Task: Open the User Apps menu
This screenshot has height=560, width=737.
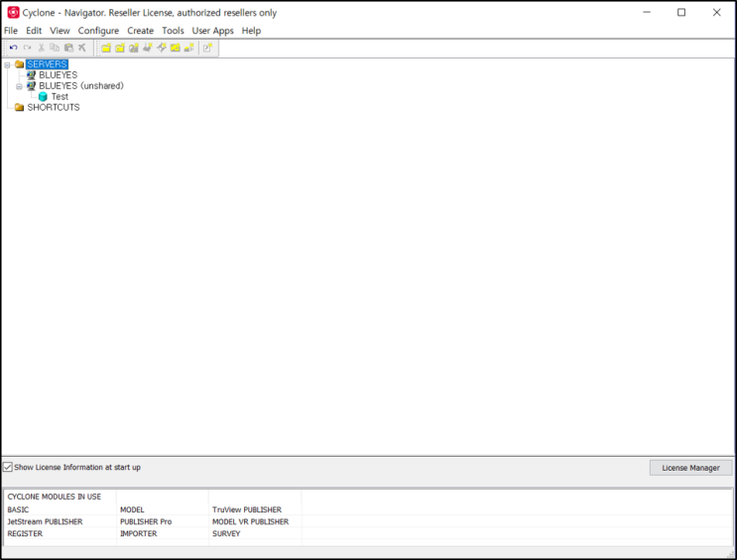Action: [x=213, y=31]
